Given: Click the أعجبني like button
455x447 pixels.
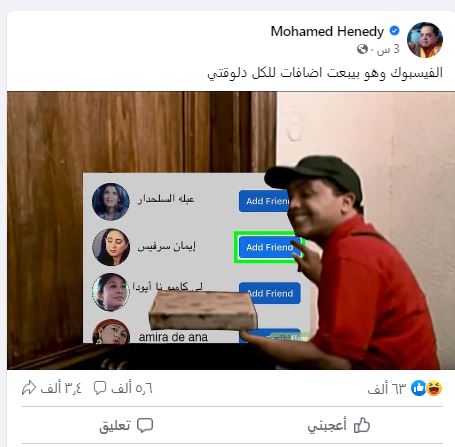Looking at the screenshot, I should coord(338,425).
